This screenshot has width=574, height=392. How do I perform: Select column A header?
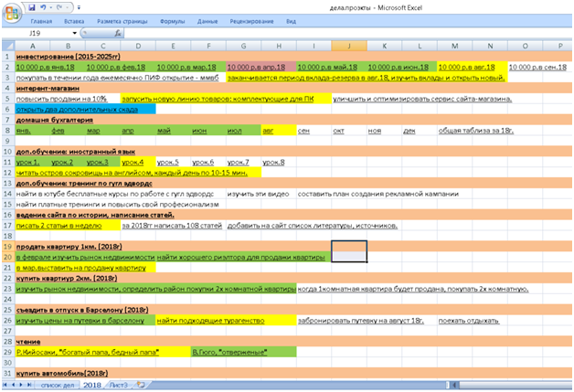[x=33, y=46]
